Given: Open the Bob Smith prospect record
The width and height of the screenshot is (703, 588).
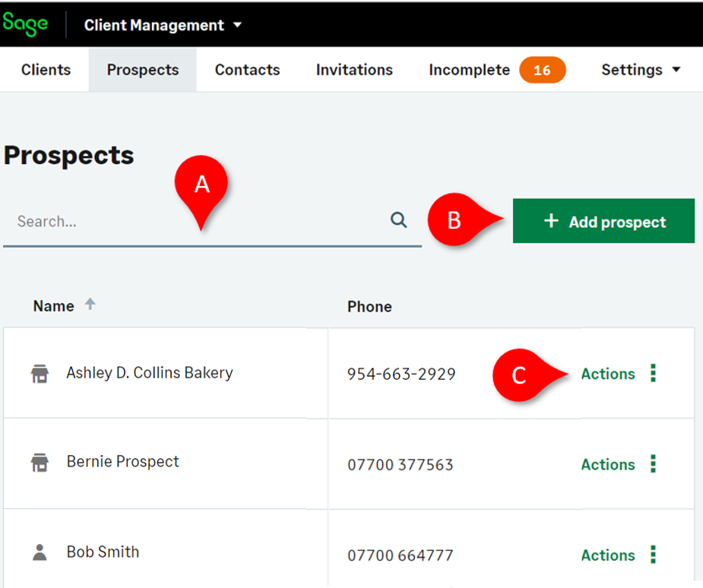Looking at the screenshot, I should tap(103, 552).
